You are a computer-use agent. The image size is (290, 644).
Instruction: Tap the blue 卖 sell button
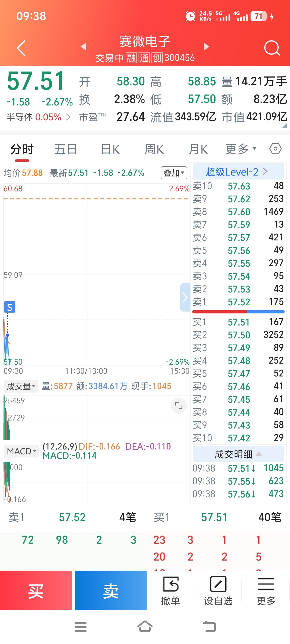[x=111, y=590]
